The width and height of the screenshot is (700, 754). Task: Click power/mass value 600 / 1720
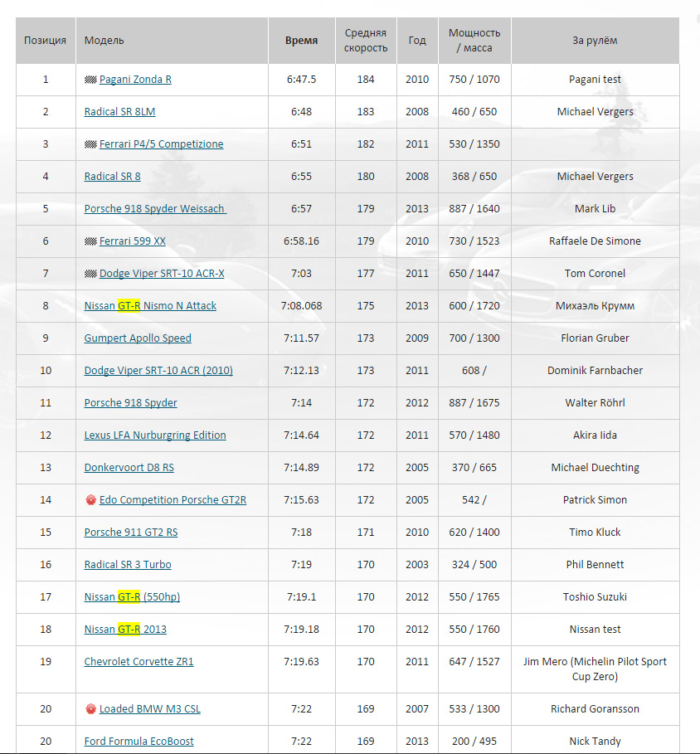pos(474,306)
